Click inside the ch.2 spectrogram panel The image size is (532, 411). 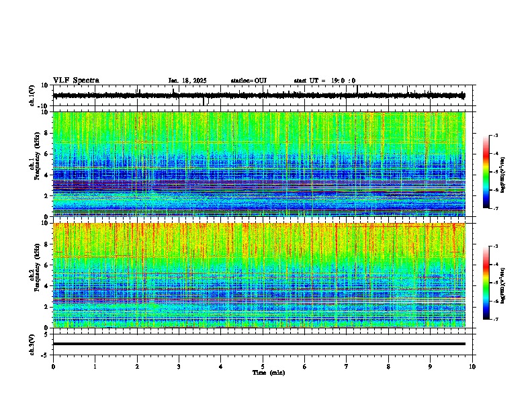(x=259, y=275)
